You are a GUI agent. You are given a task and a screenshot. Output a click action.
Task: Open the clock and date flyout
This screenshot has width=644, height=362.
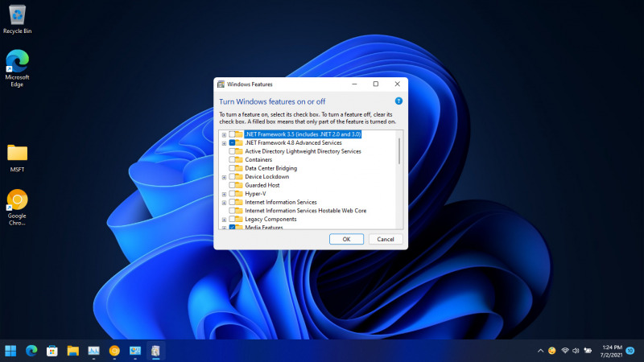tap(611, 351)
